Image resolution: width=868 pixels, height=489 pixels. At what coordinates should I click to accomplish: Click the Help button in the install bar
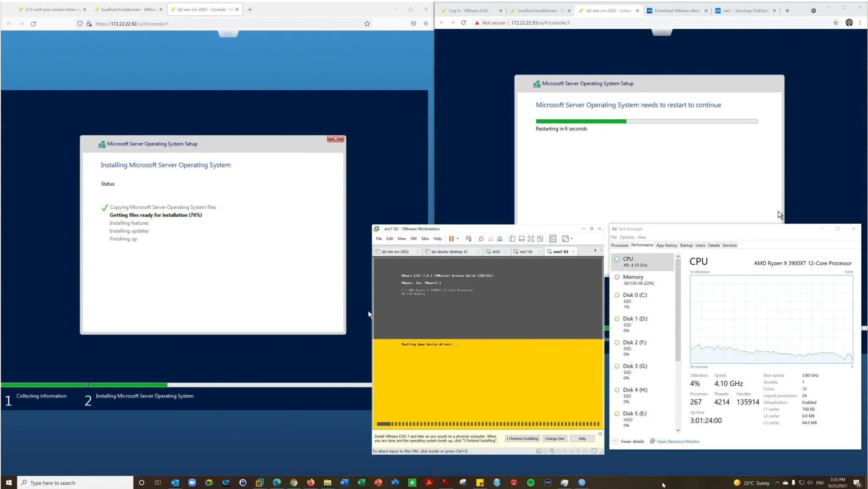coord(582,439)
